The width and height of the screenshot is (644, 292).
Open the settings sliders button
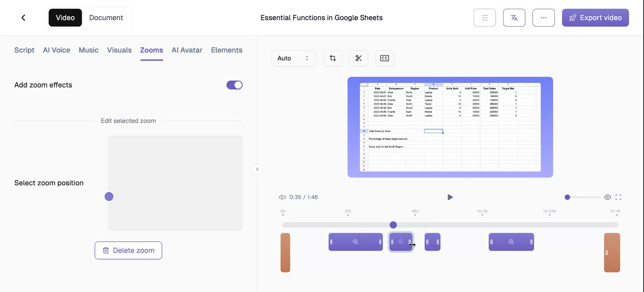click(x=485, y=17)
